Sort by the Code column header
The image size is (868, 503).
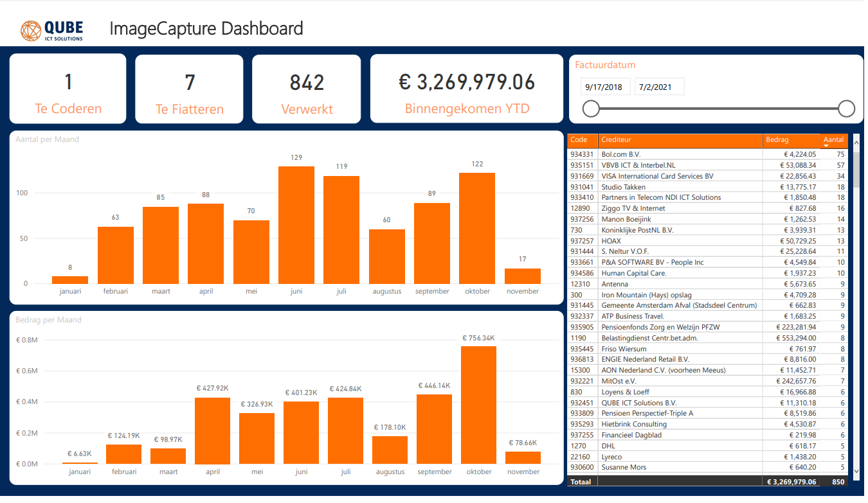583,139
